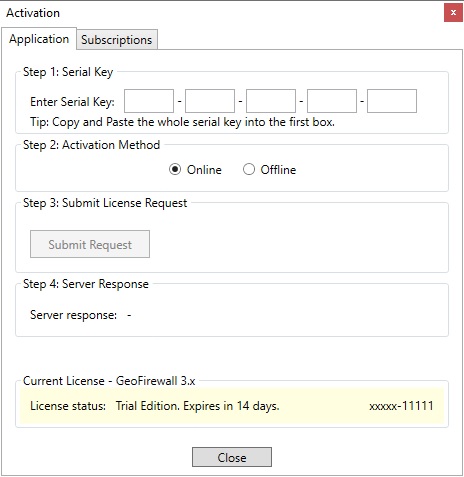464x477 pixels.
Task: Click the Step 2: Activation Method heading
Action: [x=92, y=145]
